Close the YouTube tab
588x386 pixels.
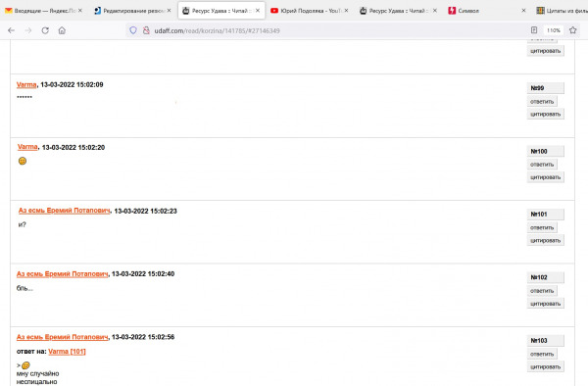coord(346,11)
